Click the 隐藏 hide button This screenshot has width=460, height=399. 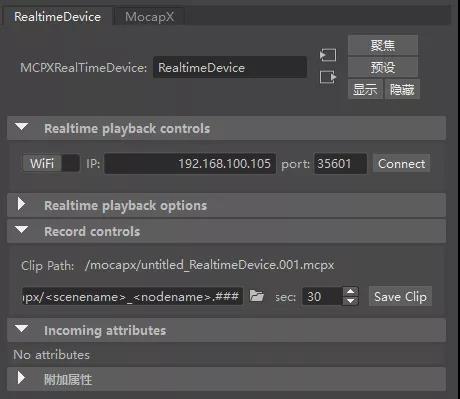[402, 89]
